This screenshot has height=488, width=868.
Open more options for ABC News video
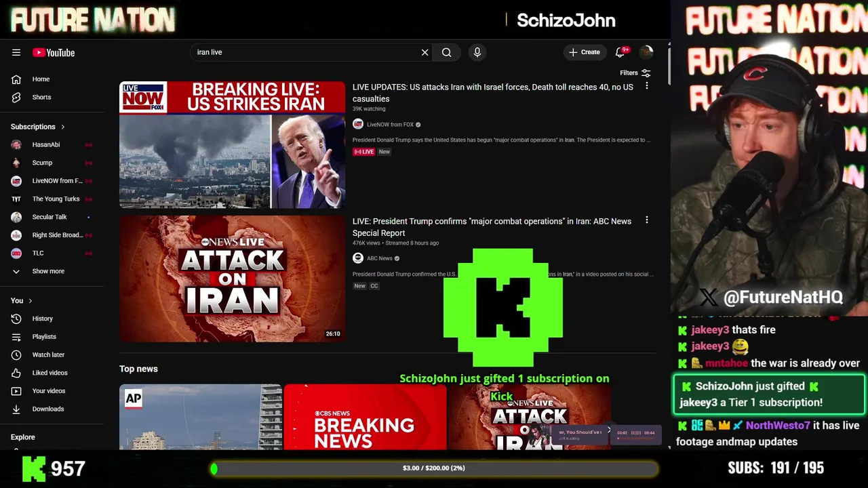[x=647, y=220]
